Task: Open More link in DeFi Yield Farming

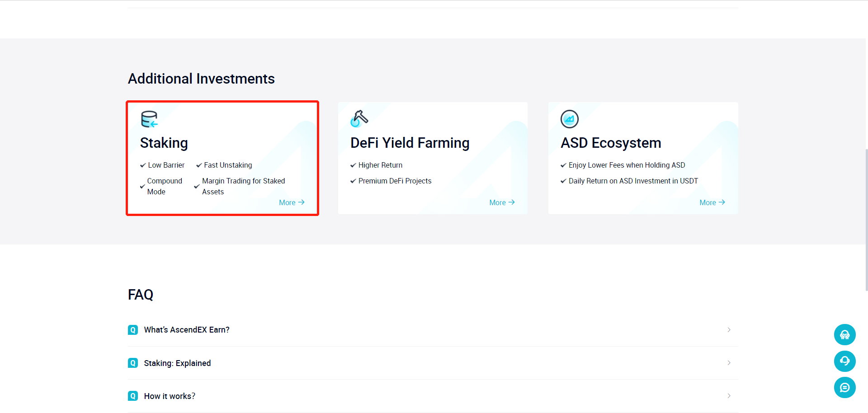Action: click(x=502, y=202)
